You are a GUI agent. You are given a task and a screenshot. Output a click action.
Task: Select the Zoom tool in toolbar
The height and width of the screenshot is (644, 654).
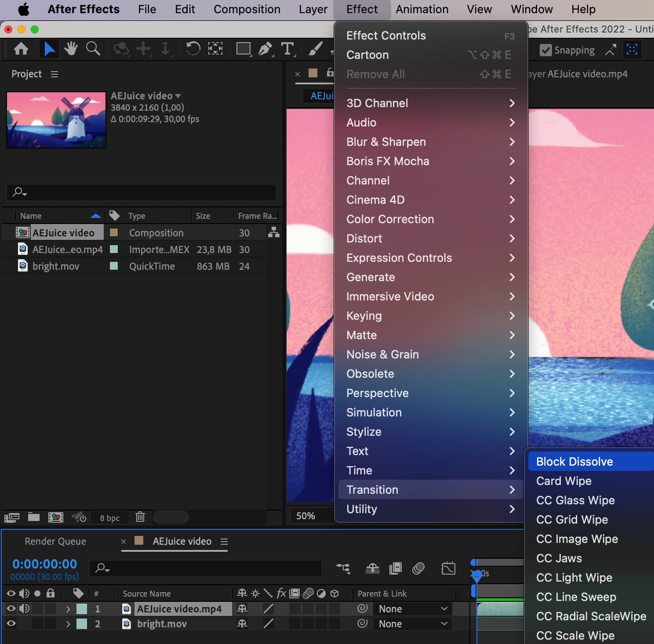(93, 49)
